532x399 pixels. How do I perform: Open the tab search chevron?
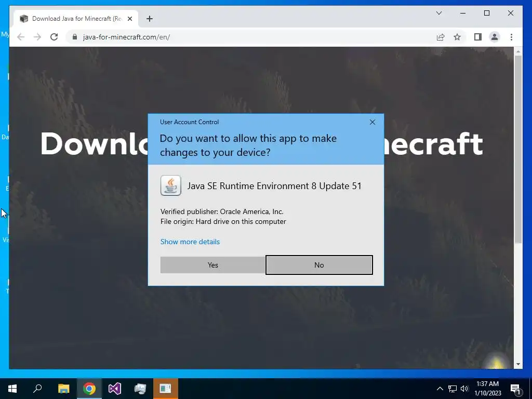(438, 13)
